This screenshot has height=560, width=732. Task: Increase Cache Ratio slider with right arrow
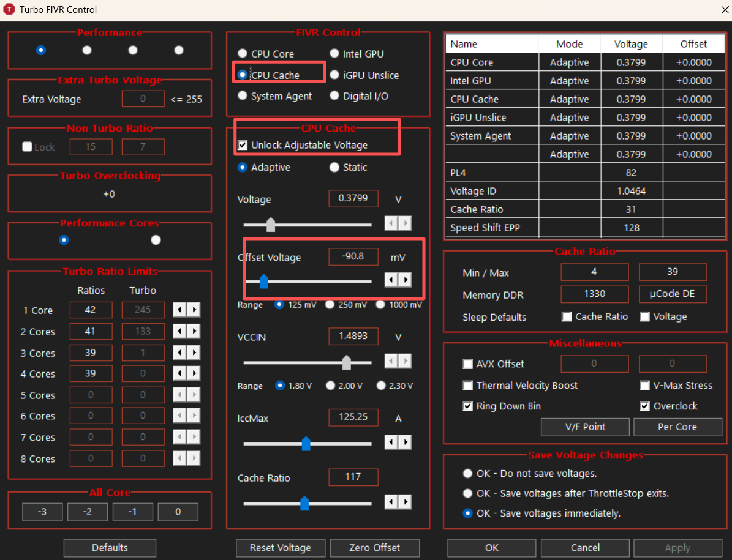click(406, 502)
